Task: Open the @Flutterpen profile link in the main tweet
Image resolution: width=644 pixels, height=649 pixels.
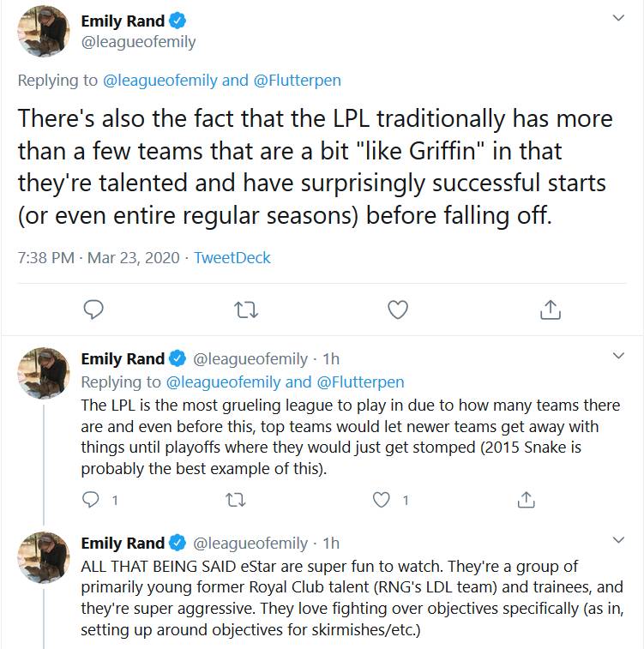Action: tap(296, 81)
